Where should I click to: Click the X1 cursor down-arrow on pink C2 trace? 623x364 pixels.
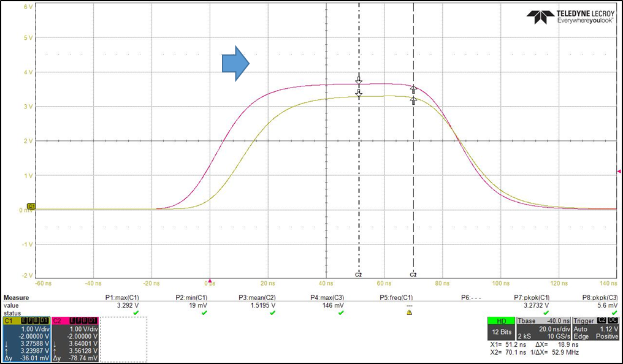[359, 80]
